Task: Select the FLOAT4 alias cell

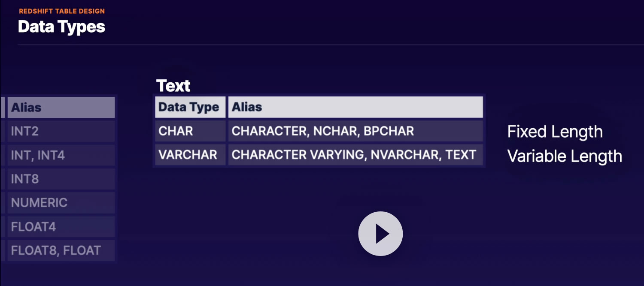Action: 61,226
